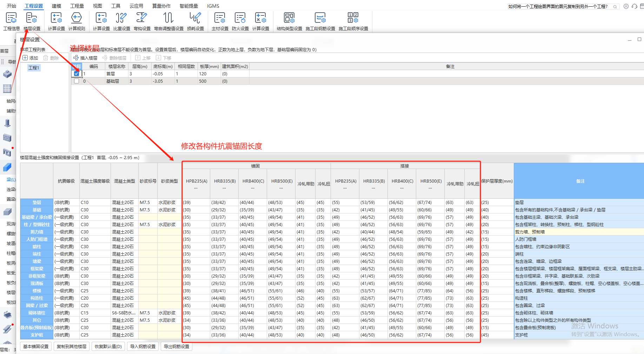Expand ellipsis under 锚固 HPB235(A) header

pyautogui.click(x=196, y=188)
